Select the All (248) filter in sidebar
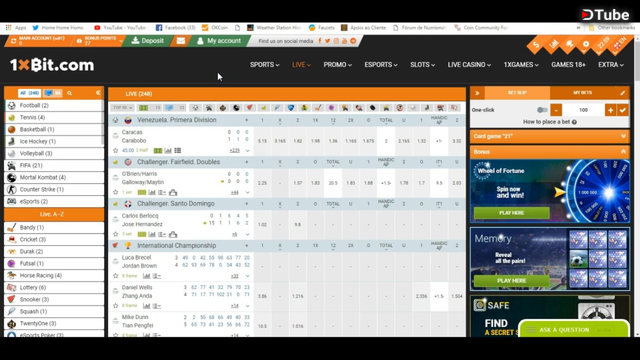 [x=29, y=93]
